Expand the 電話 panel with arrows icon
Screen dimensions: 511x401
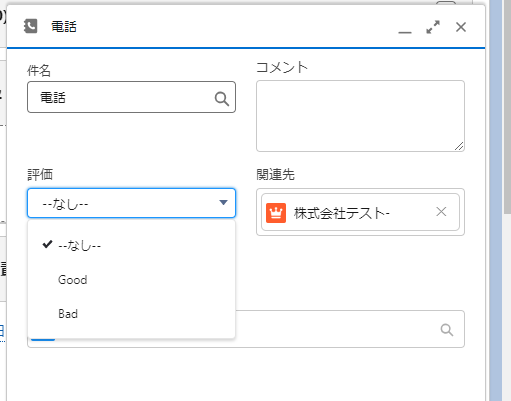click(x=433, y=27)
